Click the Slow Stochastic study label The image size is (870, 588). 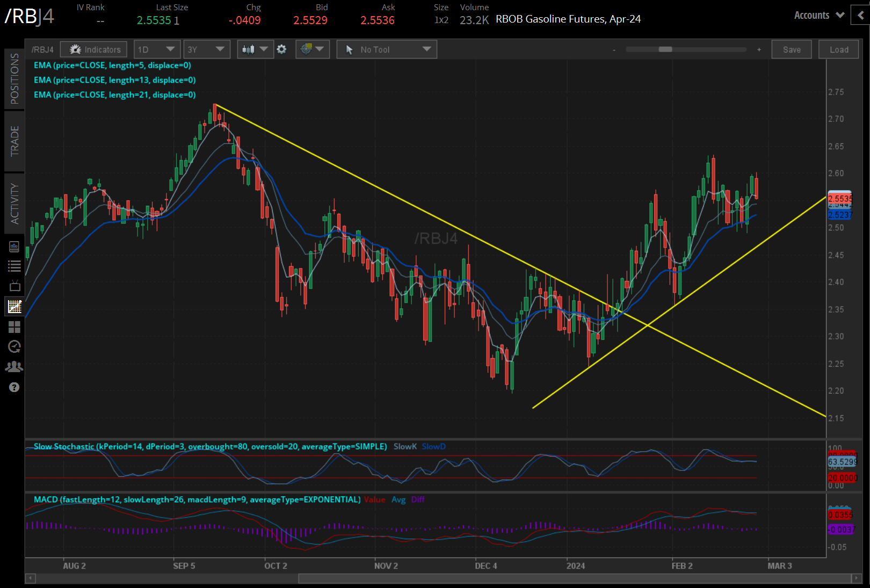(210, 446)
